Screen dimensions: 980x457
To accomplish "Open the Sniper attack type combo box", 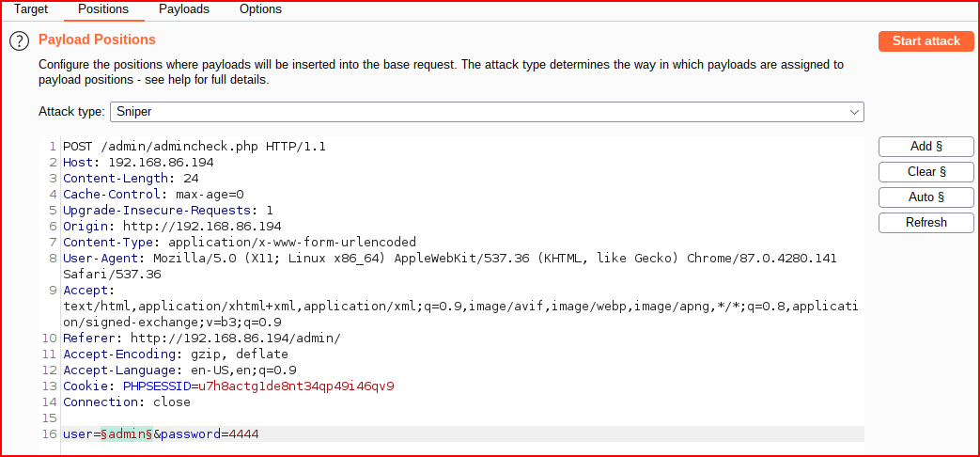I will point(487,112).
